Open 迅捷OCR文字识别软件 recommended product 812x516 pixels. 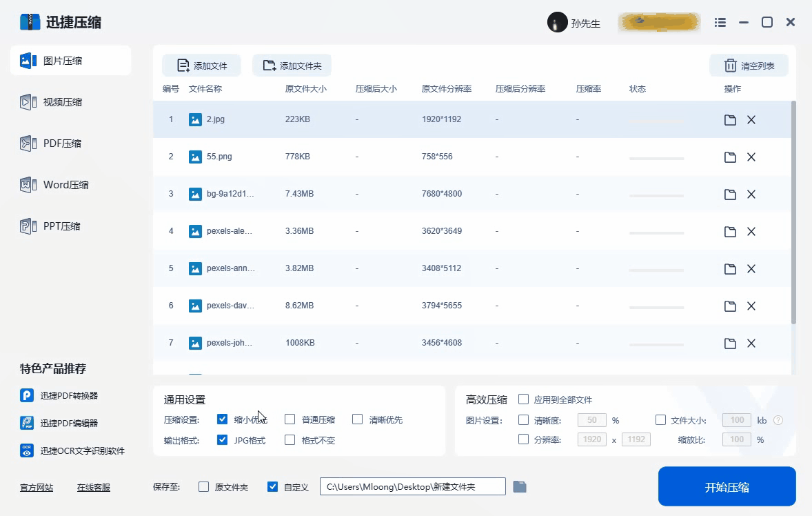tap(72, 450)
